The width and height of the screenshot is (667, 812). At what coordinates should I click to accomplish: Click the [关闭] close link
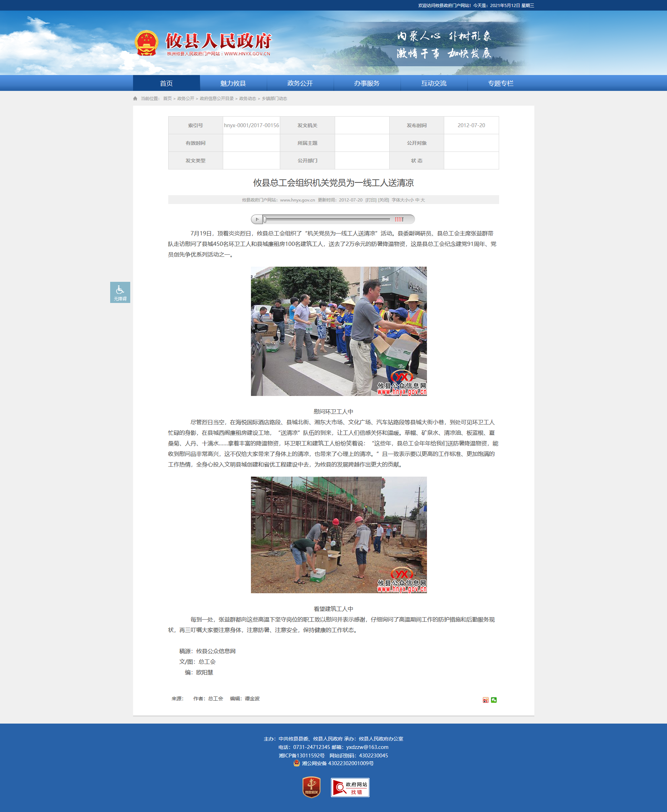[383, 200]
